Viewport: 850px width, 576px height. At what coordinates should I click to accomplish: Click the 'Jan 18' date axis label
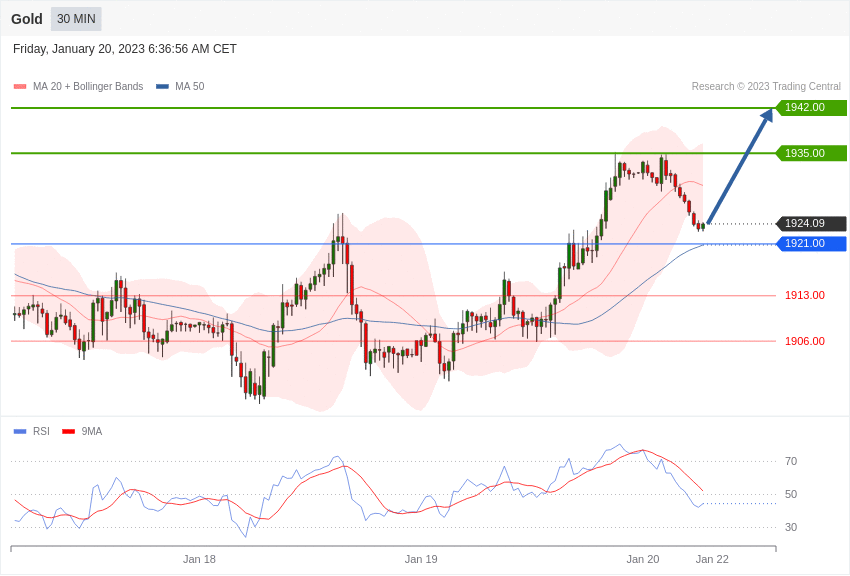tap(199, 559)
